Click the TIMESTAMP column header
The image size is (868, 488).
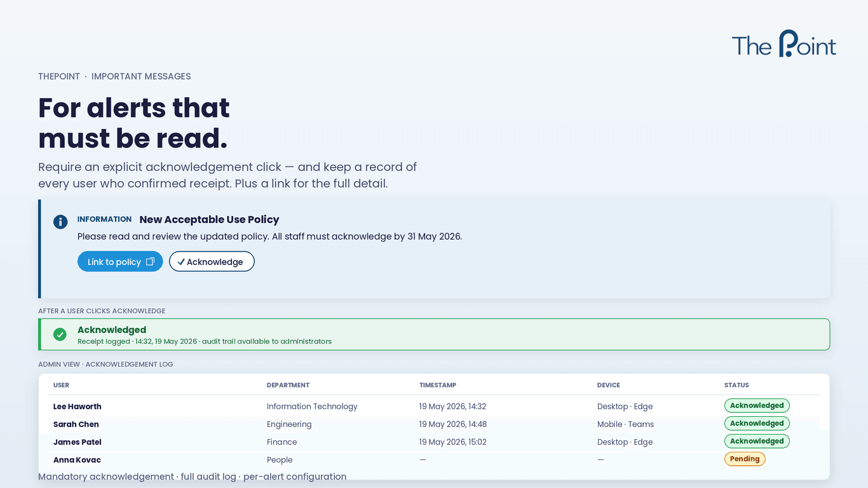coord(438,385)
